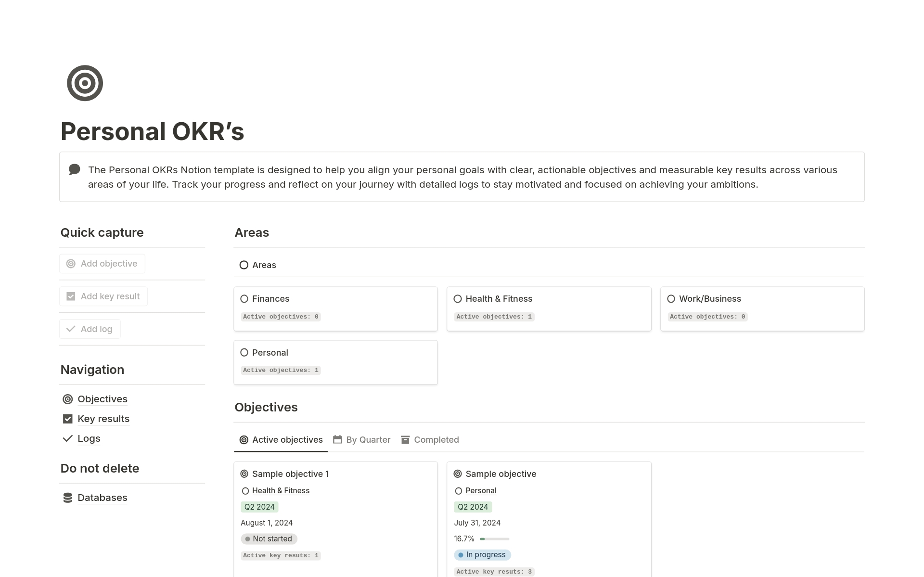Click the Objectives section heading
The height and width of the screenshot is (577, 924).
(266, 407)
